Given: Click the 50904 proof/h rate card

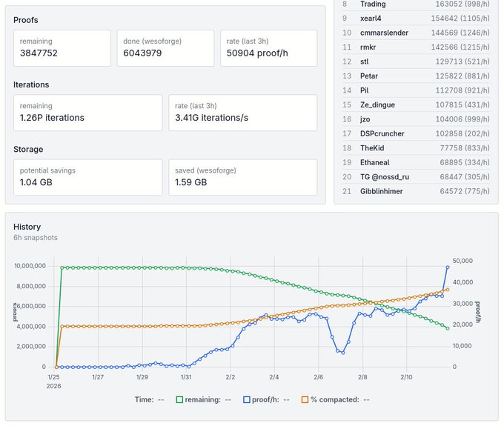Looking at the screenshot, I should (x=268, y=48).
